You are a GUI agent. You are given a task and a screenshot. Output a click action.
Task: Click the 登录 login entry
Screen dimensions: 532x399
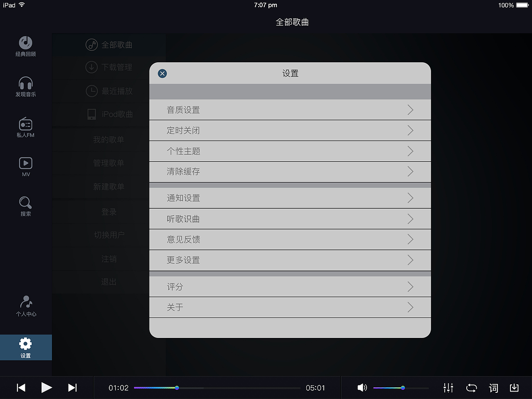pos(109,212)
